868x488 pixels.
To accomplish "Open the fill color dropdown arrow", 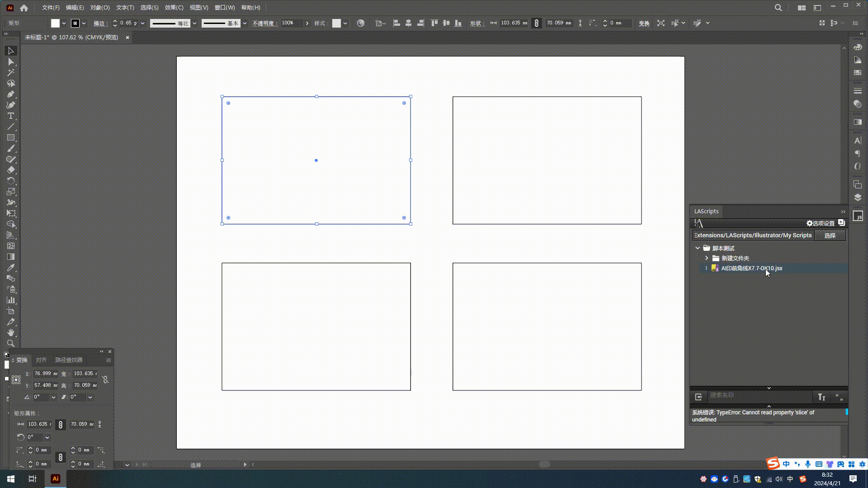I will 64,23.
